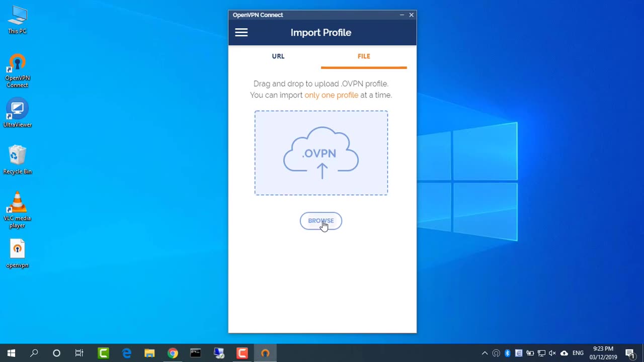
Task: Close the OpenVPN Connect window
Action: pos(412,15)
